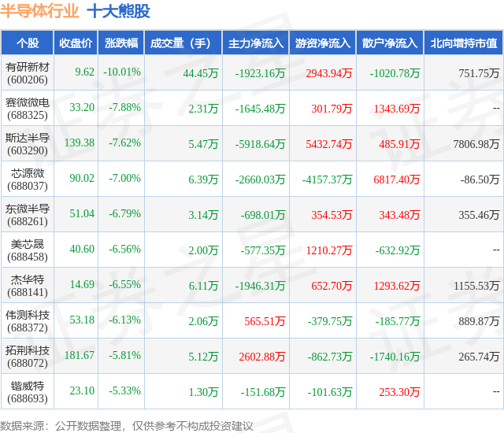This screenshot has height=433, width=504.
Task: Click the -698.01万 main inflow value
Action: [263, 215]
